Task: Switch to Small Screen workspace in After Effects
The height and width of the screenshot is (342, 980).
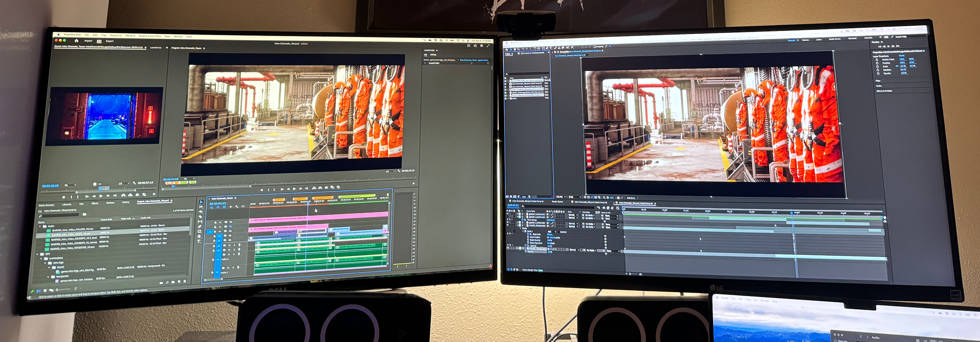Action: click(x=835, y=39)
